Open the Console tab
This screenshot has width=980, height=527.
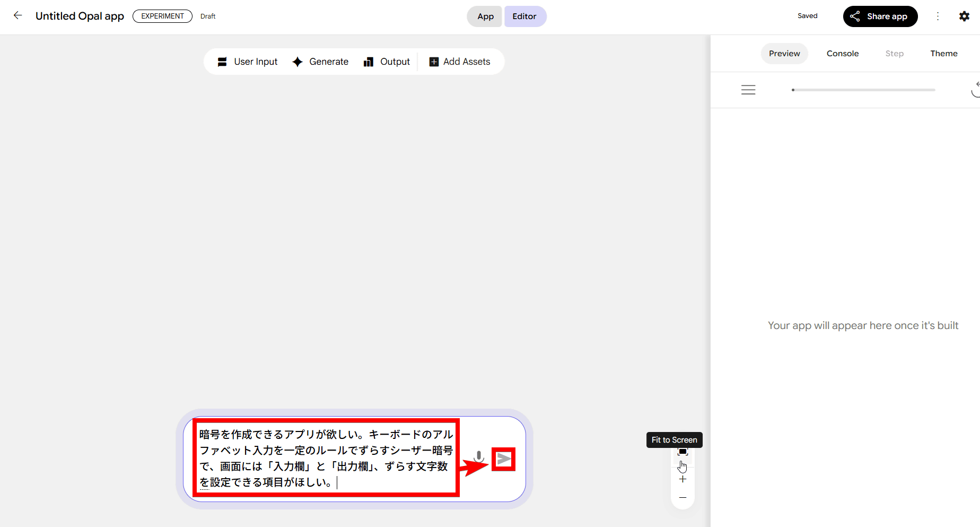pyautogui.click(x=842, y=54)
